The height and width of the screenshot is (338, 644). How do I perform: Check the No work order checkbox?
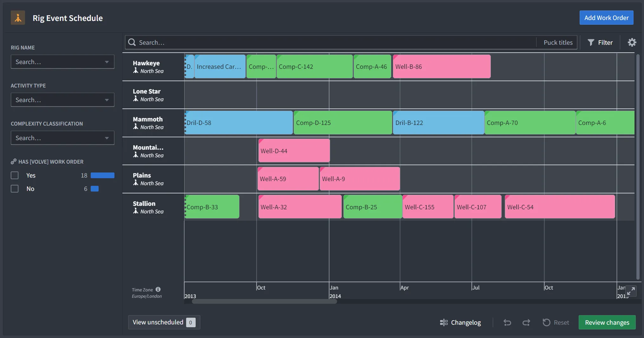click(x=15, y=189)
